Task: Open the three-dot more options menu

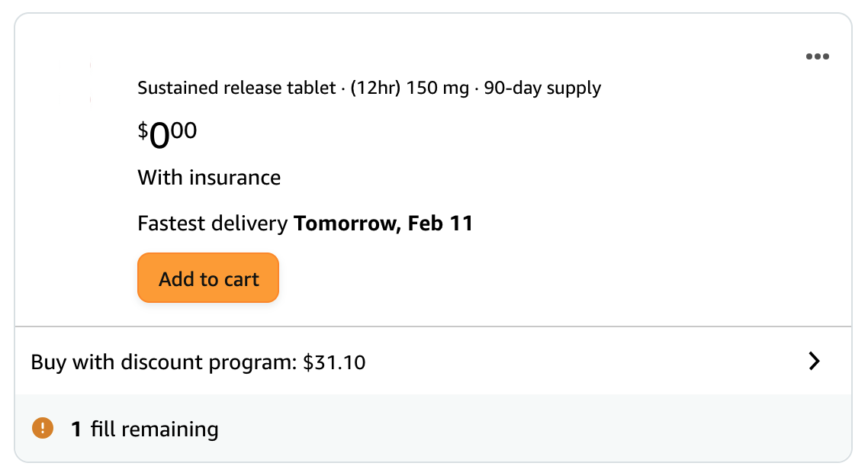Action: pos(817,56)
